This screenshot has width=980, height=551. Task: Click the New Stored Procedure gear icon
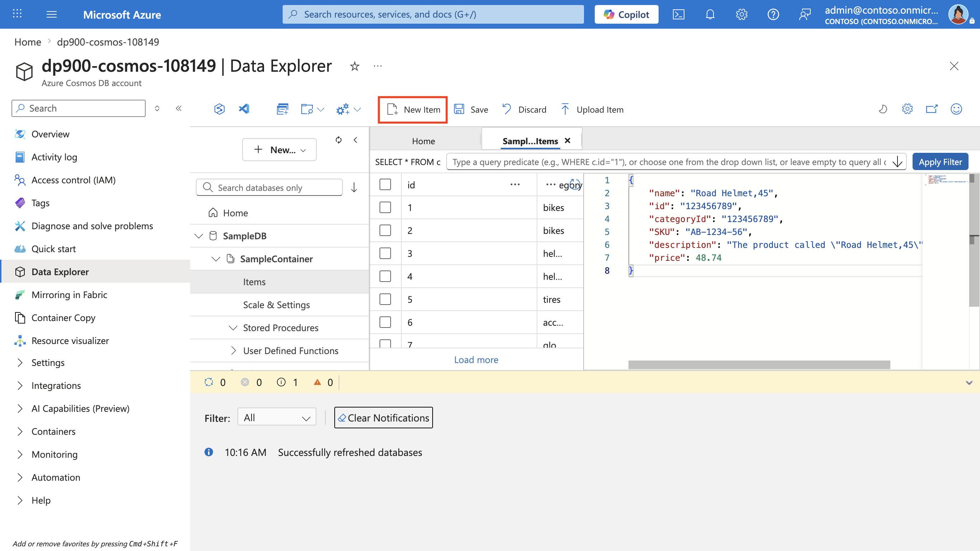click(x=343, y=109)
